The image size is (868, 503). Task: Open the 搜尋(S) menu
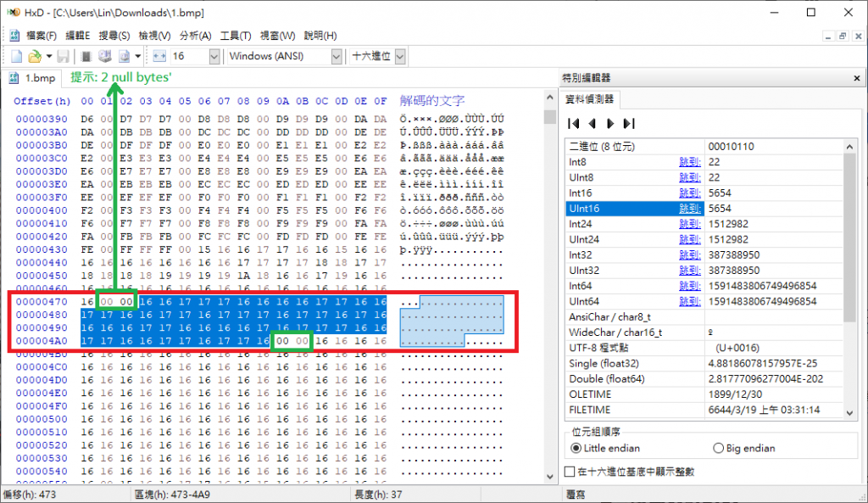point(114,36)
